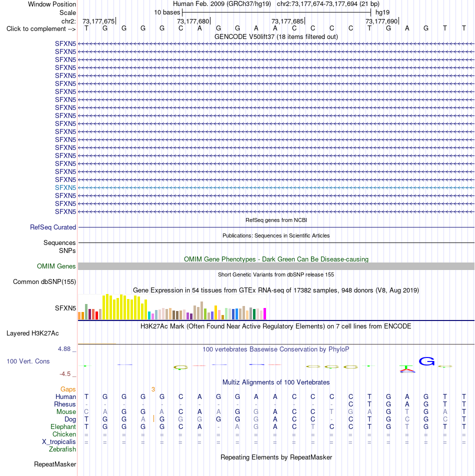The image size is (475, 476).
Task: Click the Dog alignment row label
Action: [70, 419]
